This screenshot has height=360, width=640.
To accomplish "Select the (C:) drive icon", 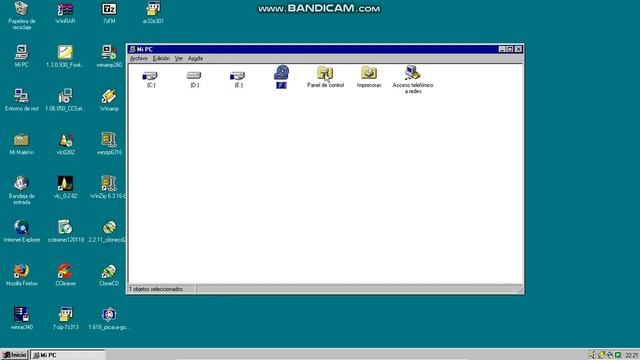I will pyautogui.click(x=150, y=76).
